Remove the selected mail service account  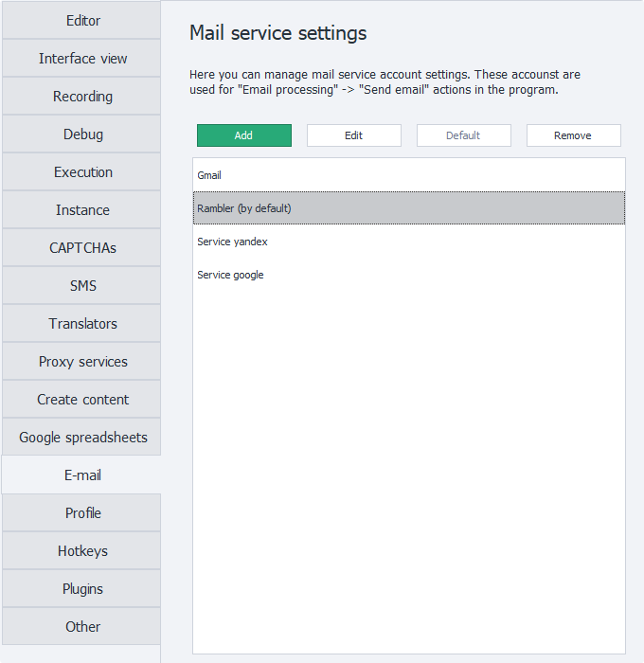(573, 135)
